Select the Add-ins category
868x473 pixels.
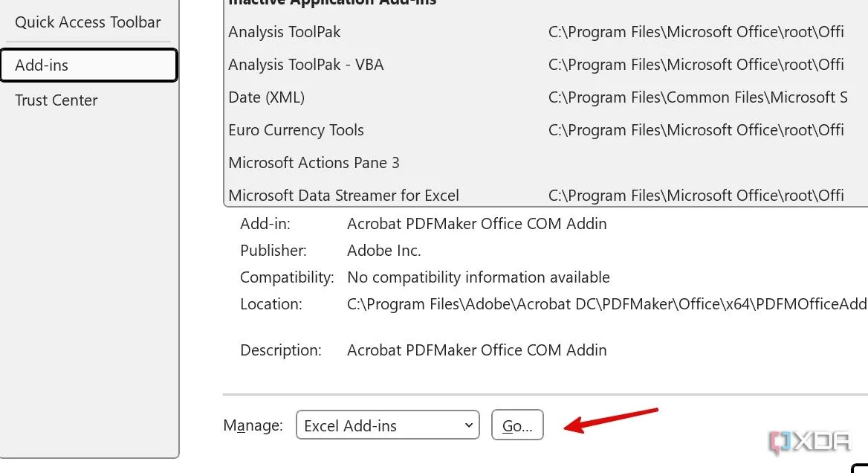point(88,65)
